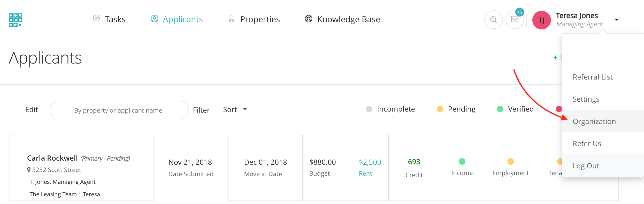
Task: Click the TJ avatar circle
Action: coord(541,20)
